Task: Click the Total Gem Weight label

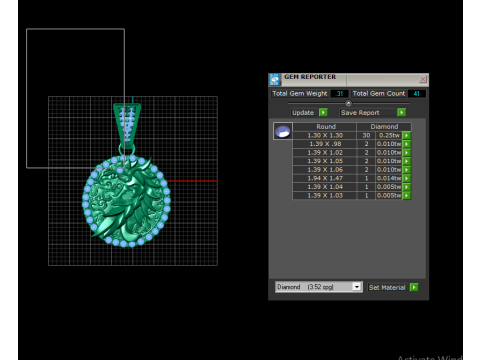Action: coord(300,94)
